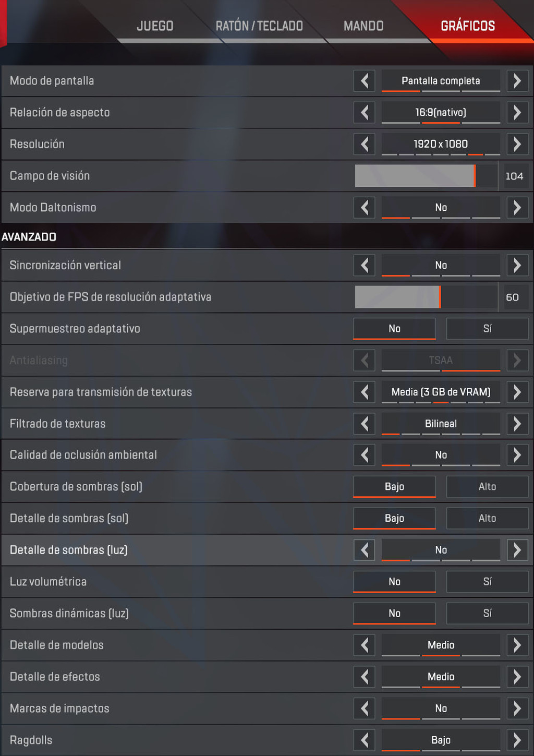Set Cobertura de sombras (sol) to Alto
The image size is (534, 756).
[487, 487]
